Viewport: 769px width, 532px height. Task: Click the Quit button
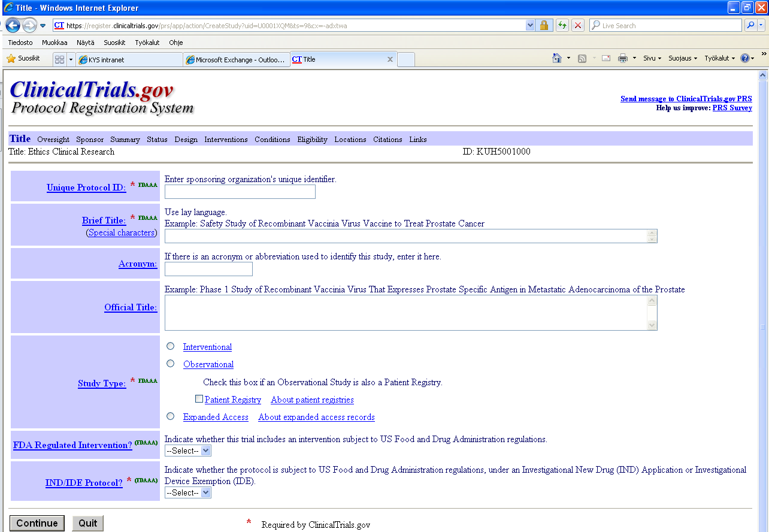(x=88, y=523)
